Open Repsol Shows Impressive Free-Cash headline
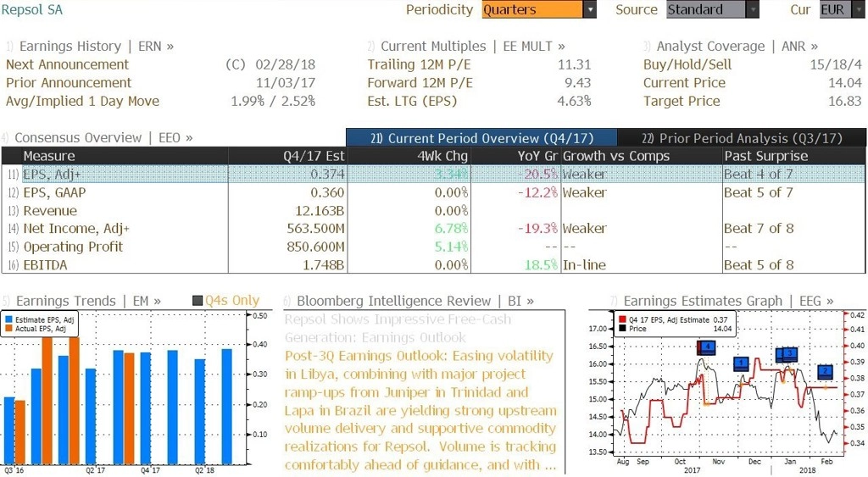This screenshot has height=477, width=868. [x=398, y=328]
